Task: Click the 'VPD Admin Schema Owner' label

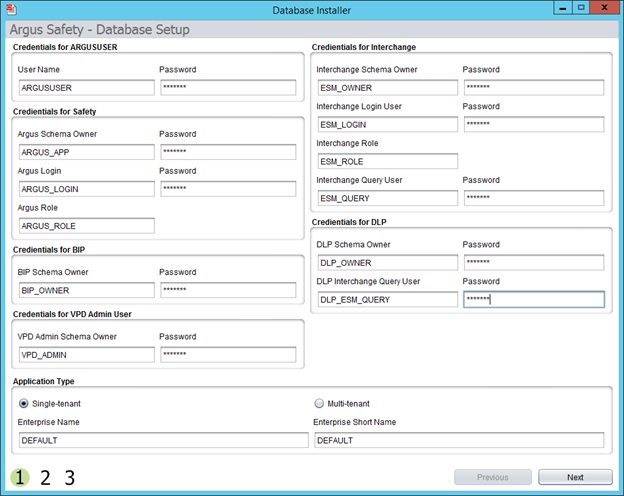Action: click(67, 337)
